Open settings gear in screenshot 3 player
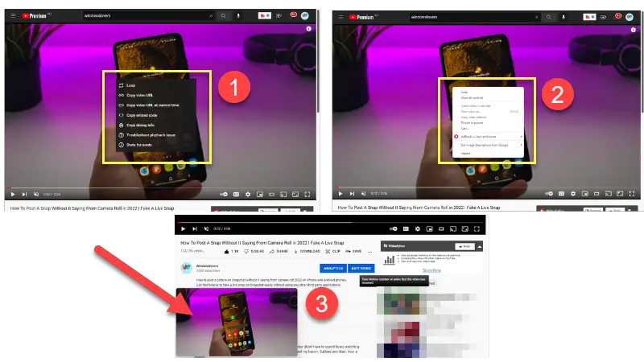Image resolution: width=644 pixels, height=362 pixels. click(418, 228)
